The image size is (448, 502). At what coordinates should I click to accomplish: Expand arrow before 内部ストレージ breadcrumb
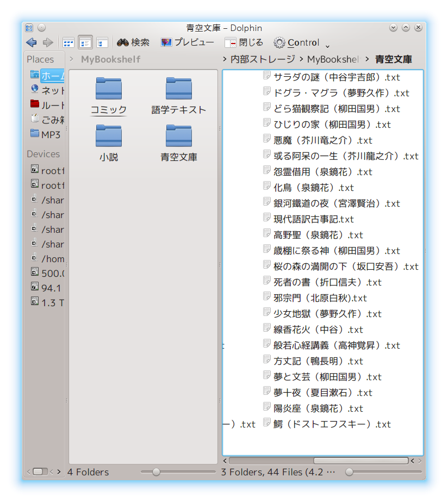[225, 59]
